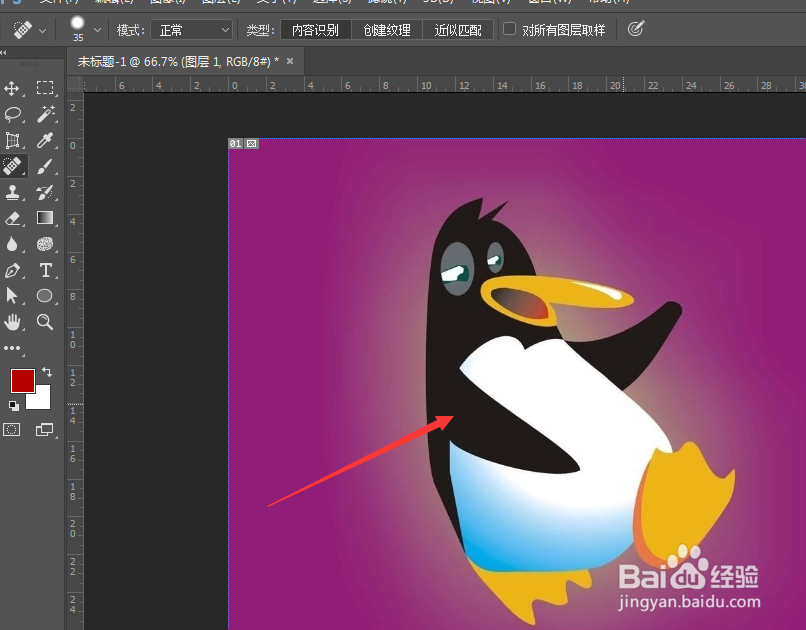This screenshot has width=806, height=630.
Task: Choose the 近似匹配 type option
Action: coord(458,30)
